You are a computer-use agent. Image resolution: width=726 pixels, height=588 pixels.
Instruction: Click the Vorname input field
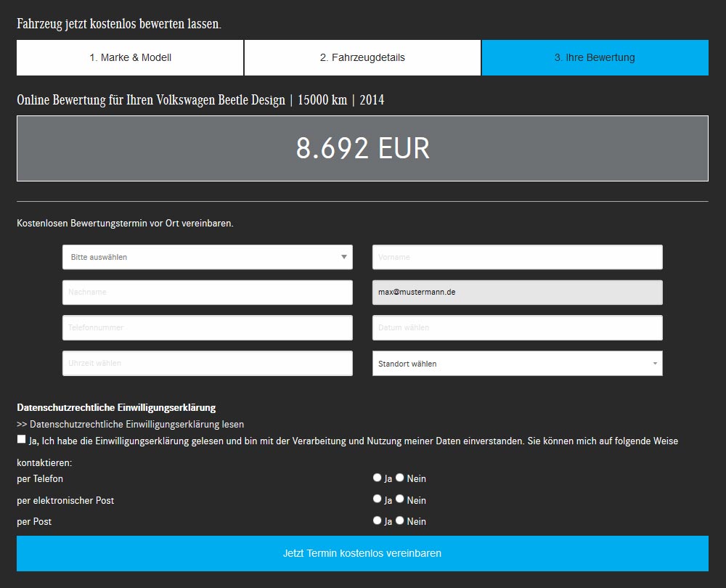[x=517, y=257]
